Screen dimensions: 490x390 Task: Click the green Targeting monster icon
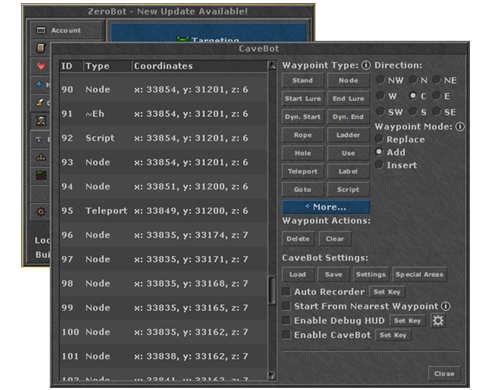point(183,39)
